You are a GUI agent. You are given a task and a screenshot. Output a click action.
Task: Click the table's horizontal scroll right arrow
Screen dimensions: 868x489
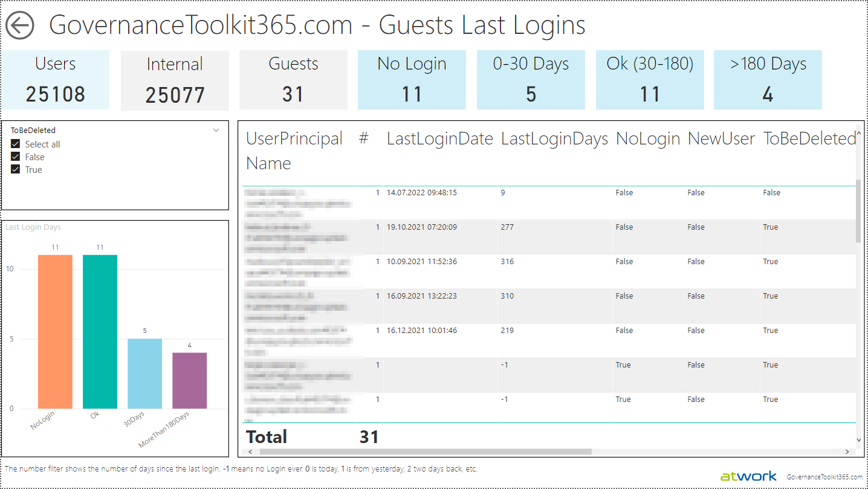(x=847, y=452)
